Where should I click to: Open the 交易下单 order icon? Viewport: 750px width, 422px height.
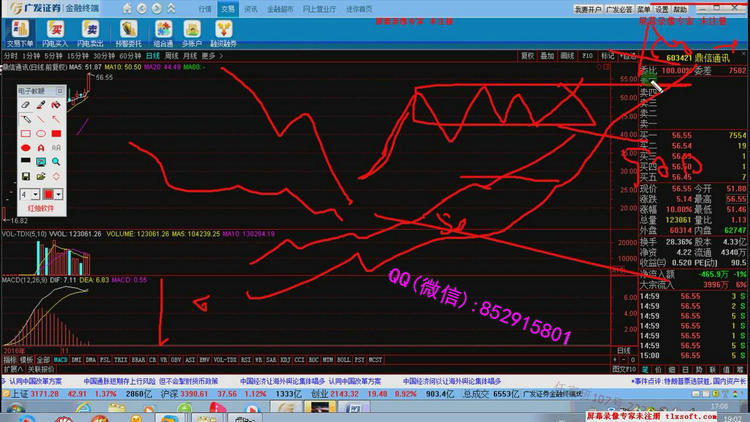pyautogui.click(x=19, y=32)
